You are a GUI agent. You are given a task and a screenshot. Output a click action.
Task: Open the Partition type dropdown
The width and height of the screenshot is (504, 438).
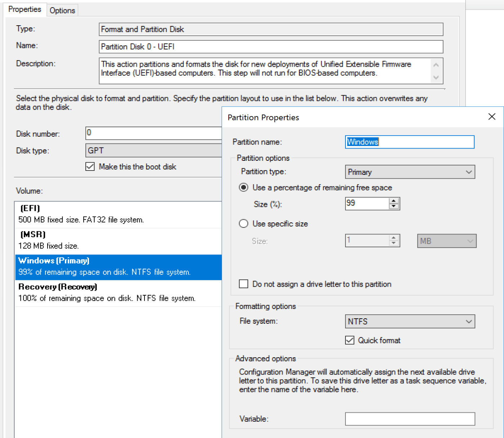pos(410,172)
